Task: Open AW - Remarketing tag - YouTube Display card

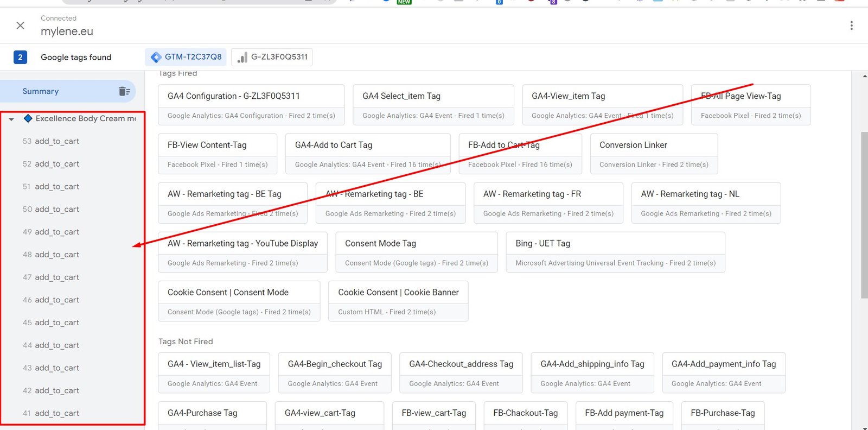Action: (x=242, y=252)
